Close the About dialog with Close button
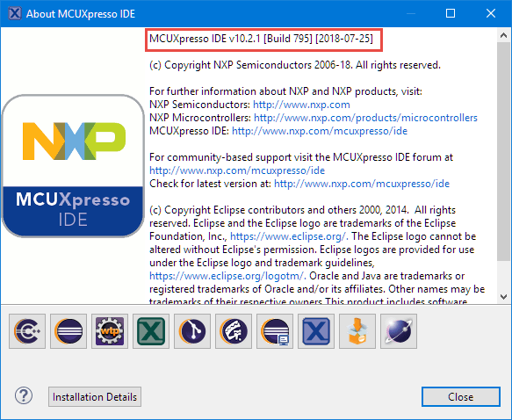 pos(461,397)
